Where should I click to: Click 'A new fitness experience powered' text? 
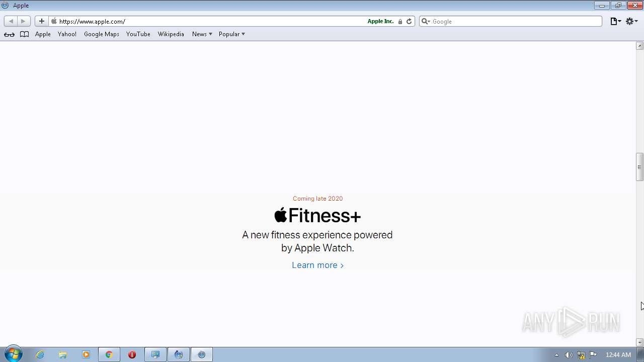(x=317, y=235)
